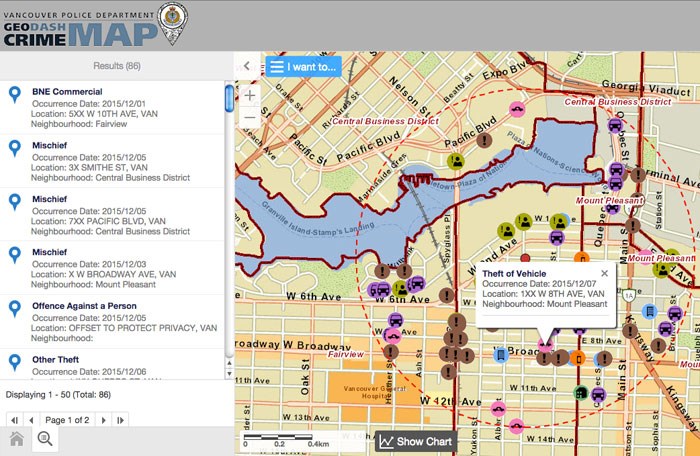The image size is (700, 456).
Task: Select the BNE Commercial result
Action: pyautogui.click(x=112, y=108)
